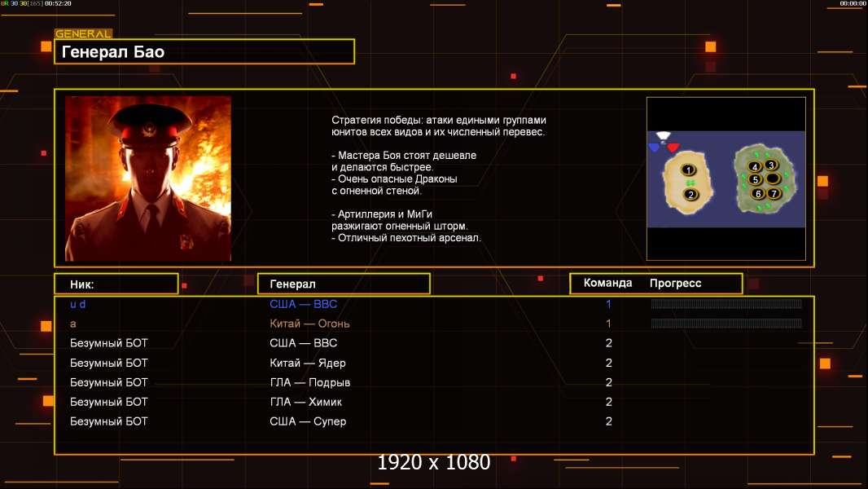Click the "Команда" column header
This screenshot has width=868, height=489.
[607, 283]
